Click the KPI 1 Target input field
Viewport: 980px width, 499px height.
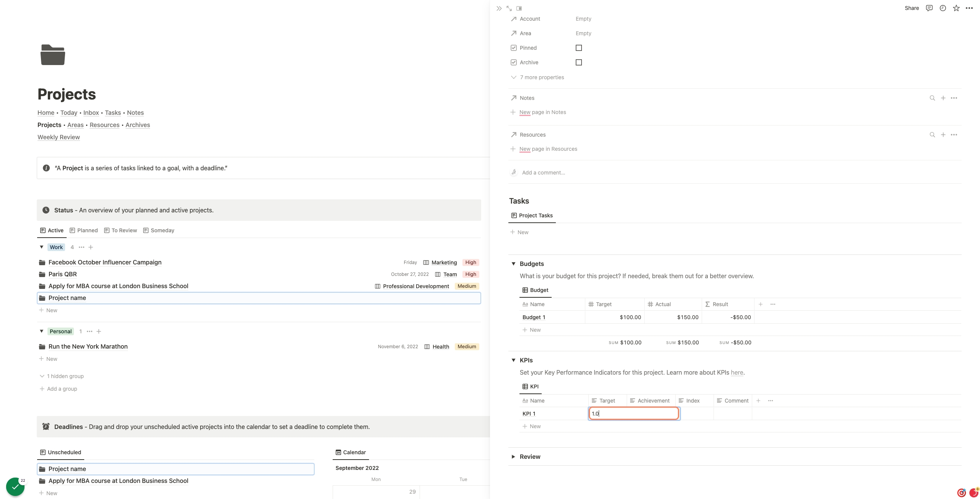tap(634, 414)
